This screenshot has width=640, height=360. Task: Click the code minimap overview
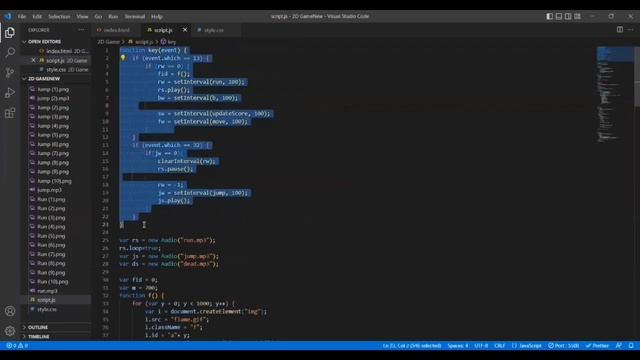pos(615,94)
